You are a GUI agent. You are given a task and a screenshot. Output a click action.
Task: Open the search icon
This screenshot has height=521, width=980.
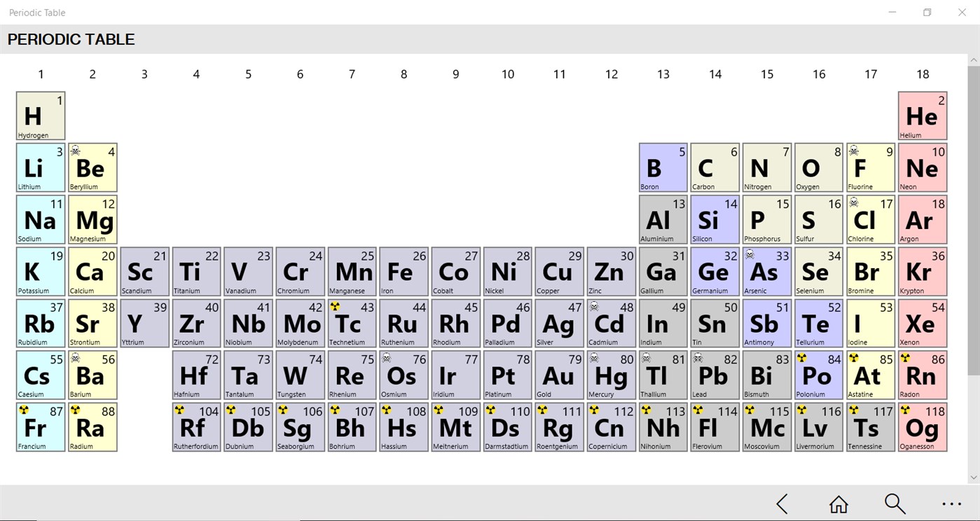pos(894,503)
